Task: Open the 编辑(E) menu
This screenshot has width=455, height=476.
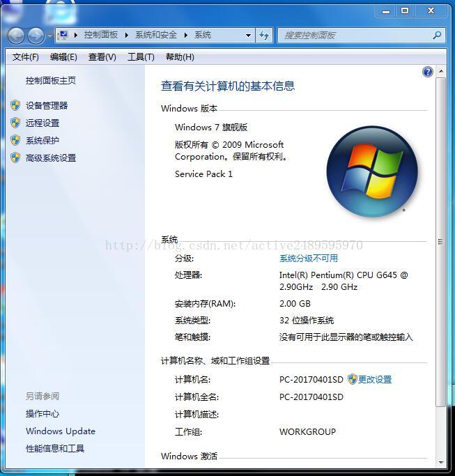Action: click(x=63, y=57)
